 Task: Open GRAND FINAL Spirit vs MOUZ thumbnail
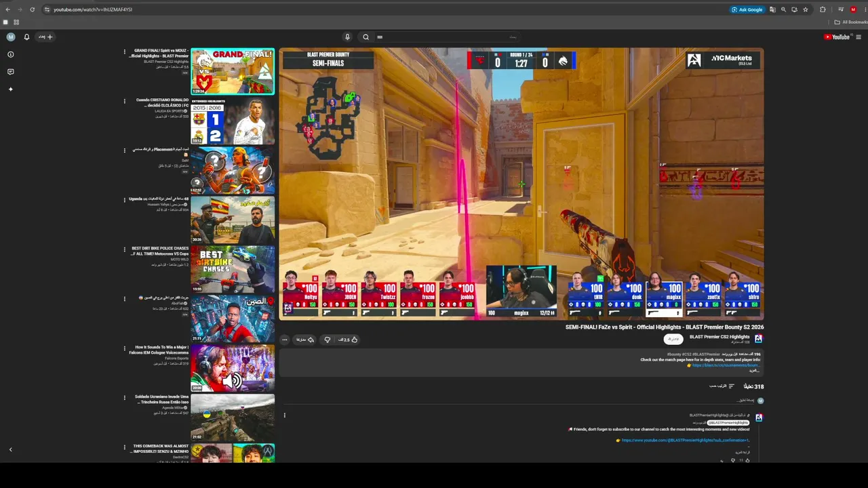click(233, 71)
